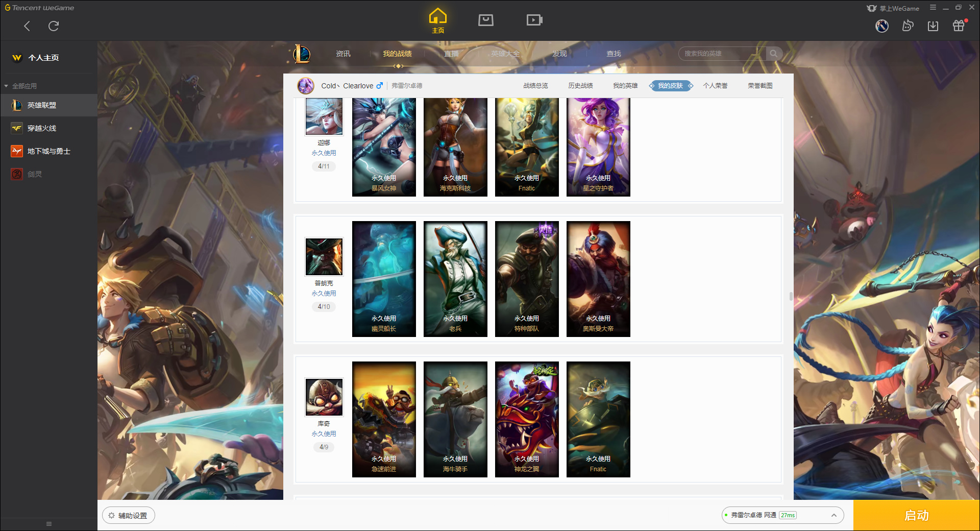
Task: Select 英雄联盟 in the sidebar
Action: (x=48, y=105)
